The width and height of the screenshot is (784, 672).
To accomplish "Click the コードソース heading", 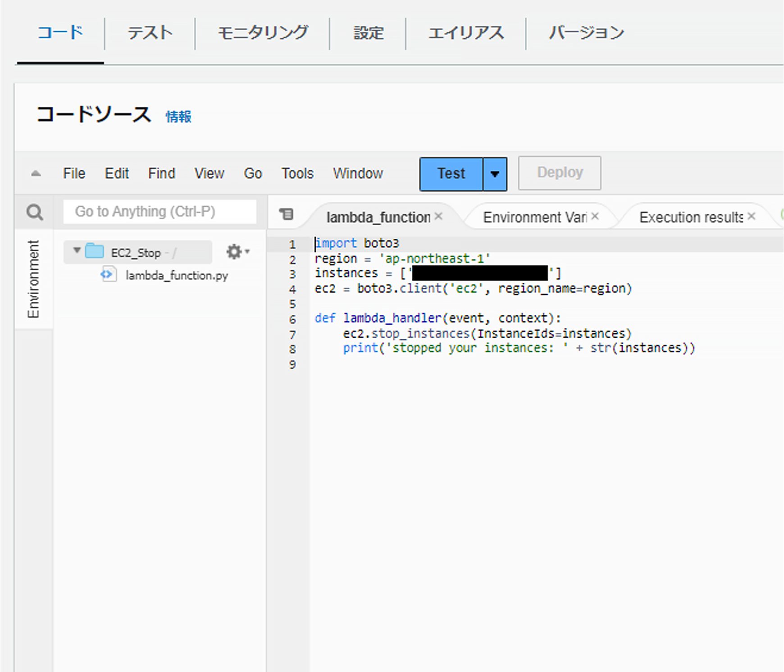I will point(93,114).
